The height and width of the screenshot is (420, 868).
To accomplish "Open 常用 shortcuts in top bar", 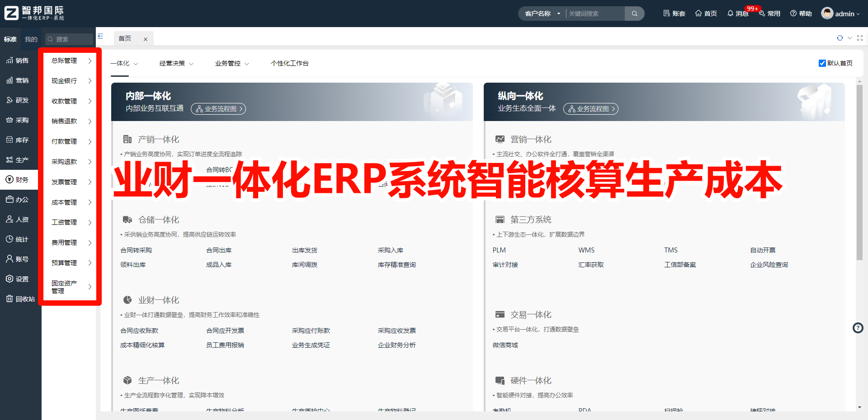I will 769,14.
